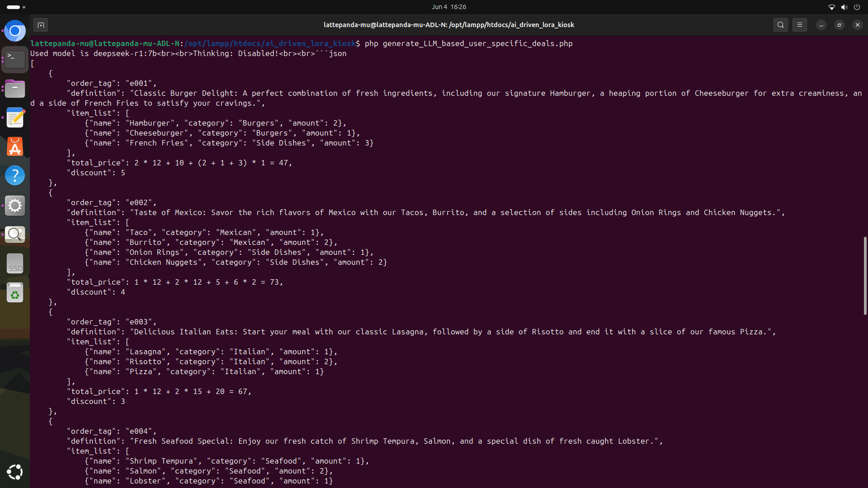Restore down the terminal window
868x488 pixels.
840,25
